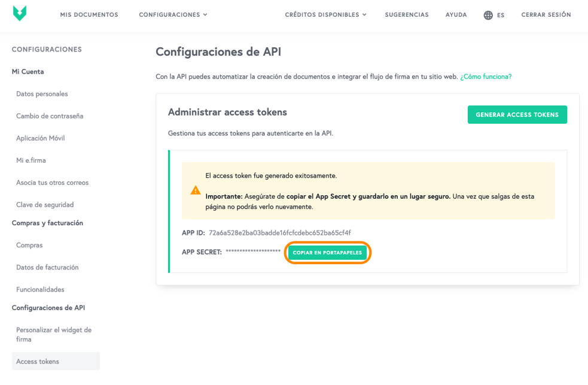This screenshot has height=385, width=588.
Task: Open Mi e.firma in the sidebar
Action: point(31,160)
